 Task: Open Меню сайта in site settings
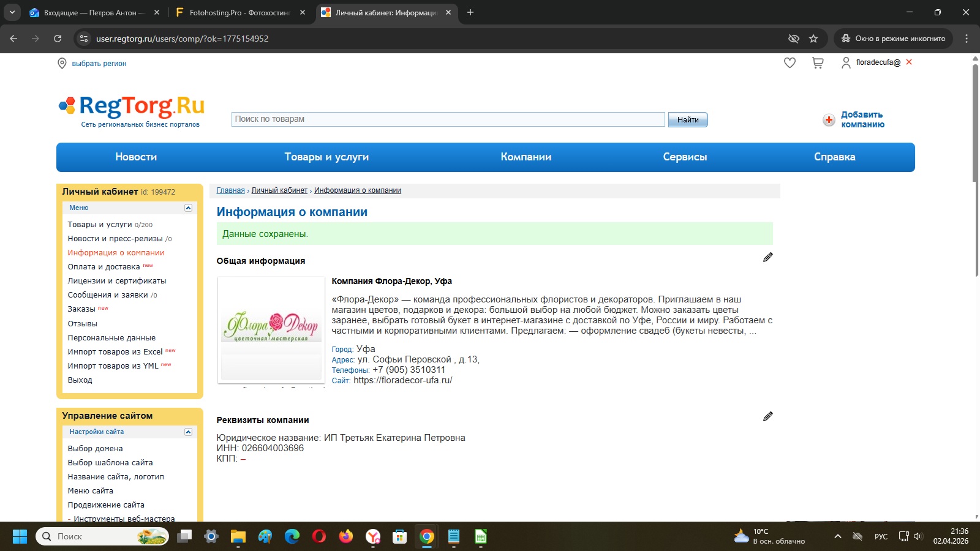click(91, 491)
